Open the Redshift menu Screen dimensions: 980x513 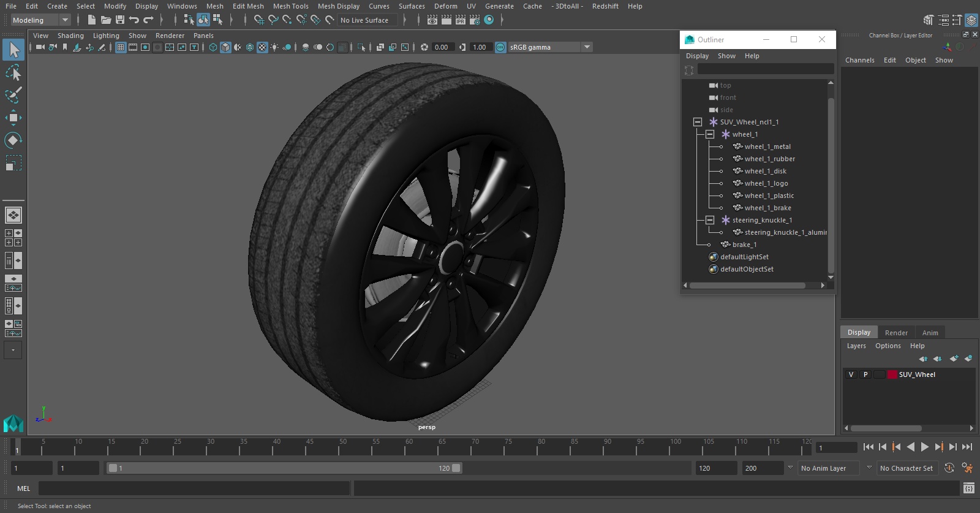[x=605, y=6]
